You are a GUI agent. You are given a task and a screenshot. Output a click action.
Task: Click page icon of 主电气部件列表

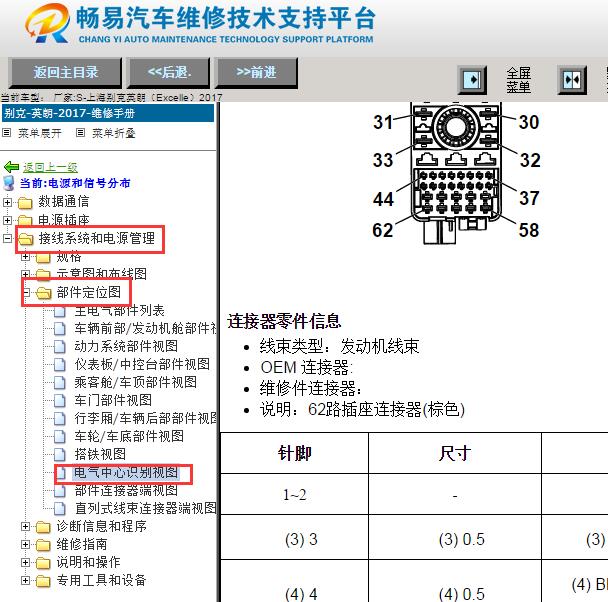click(60, 310)
